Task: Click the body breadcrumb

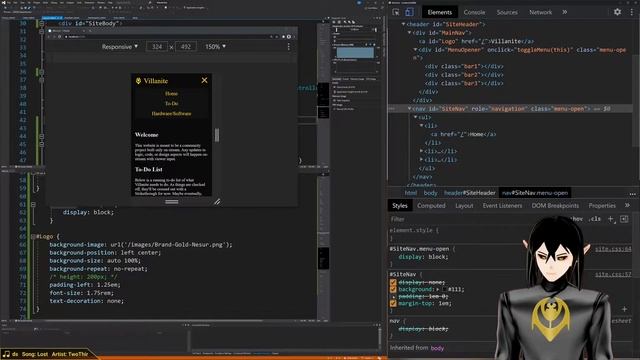Action: pyautogui.click(x=430, y=193)
